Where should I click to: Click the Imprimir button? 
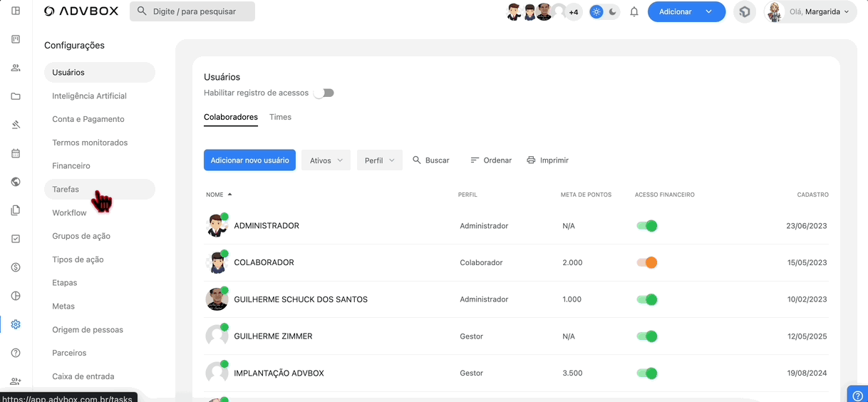click(x=547, y=160)
